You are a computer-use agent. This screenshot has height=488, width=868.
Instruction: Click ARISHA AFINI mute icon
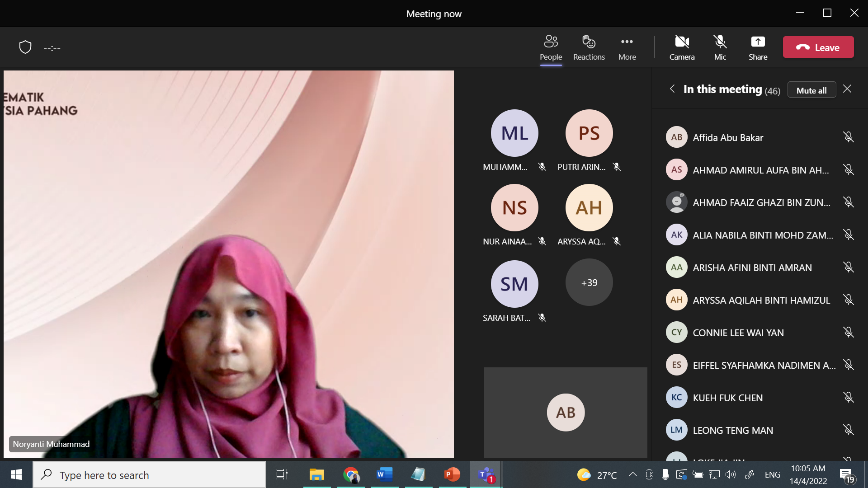[849, 267]
